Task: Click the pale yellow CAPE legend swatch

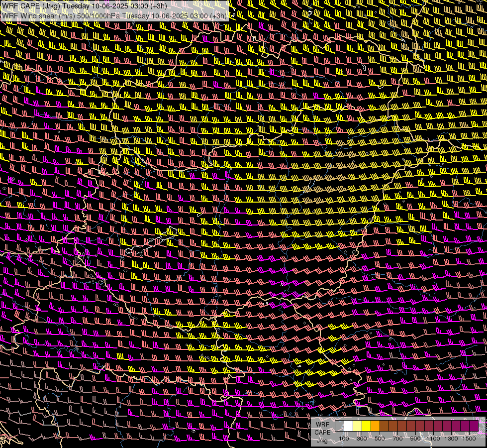Action: click(x=358, y=426)
